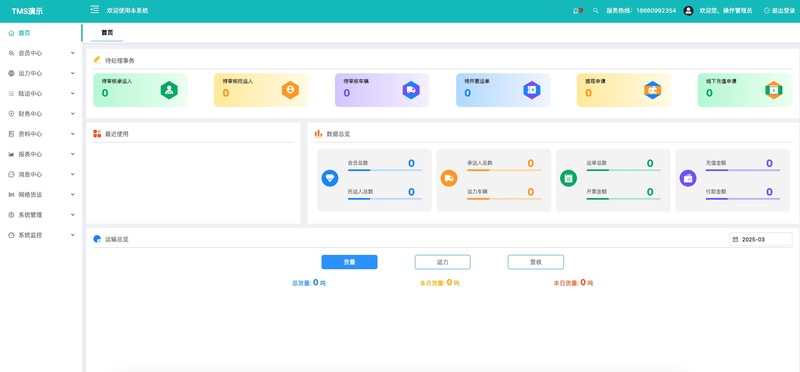Click the 财务中心 shield icon
Screen dimensions: 800x372
[x=11, y=114]
